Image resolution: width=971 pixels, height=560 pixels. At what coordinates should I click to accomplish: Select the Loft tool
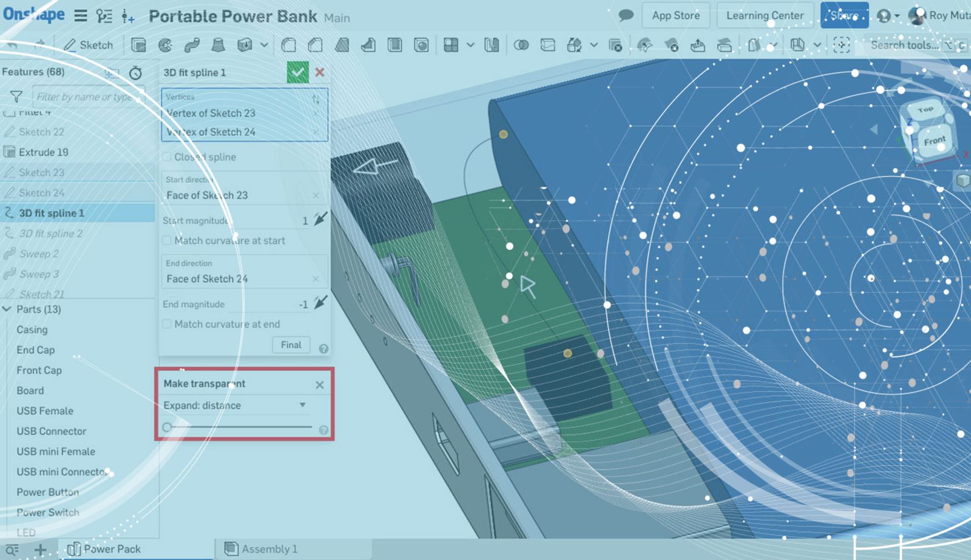click(x=218, y=45)
